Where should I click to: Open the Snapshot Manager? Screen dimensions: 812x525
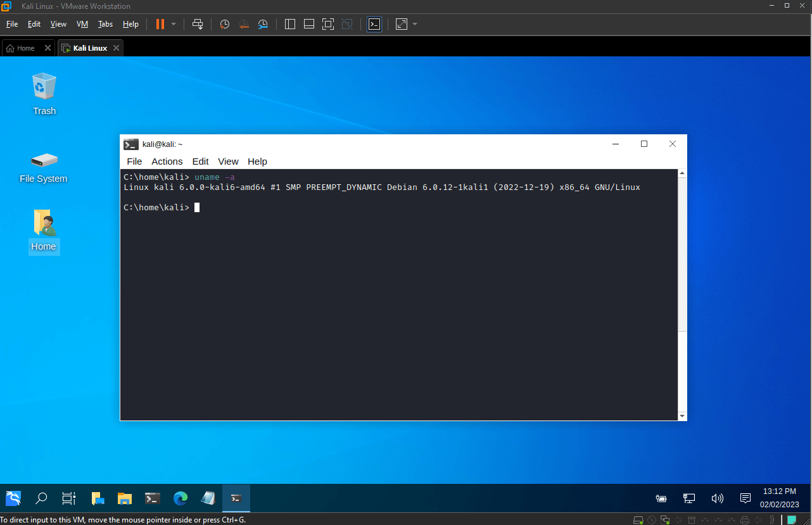[263, 24]
